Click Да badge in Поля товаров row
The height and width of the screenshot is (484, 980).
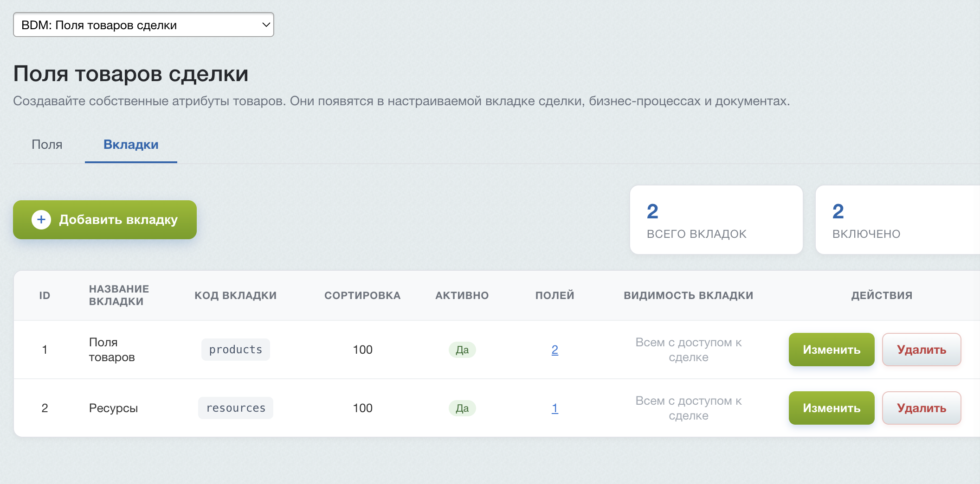(462, 350)
